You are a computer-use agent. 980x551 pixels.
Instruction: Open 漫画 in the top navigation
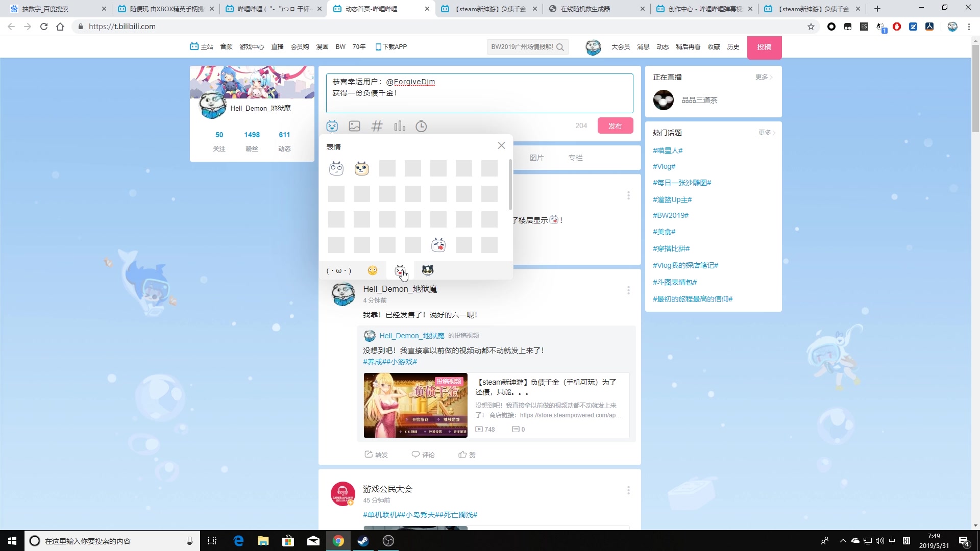tap(322, 47)
